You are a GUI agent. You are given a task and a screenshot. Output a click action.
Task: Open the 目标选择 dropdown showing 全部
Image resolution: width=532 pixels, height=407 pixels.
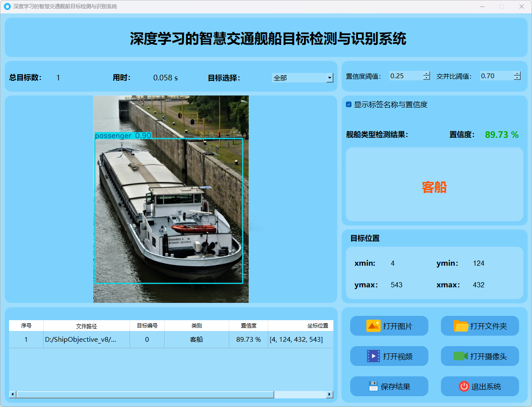[x=303, y=78]
